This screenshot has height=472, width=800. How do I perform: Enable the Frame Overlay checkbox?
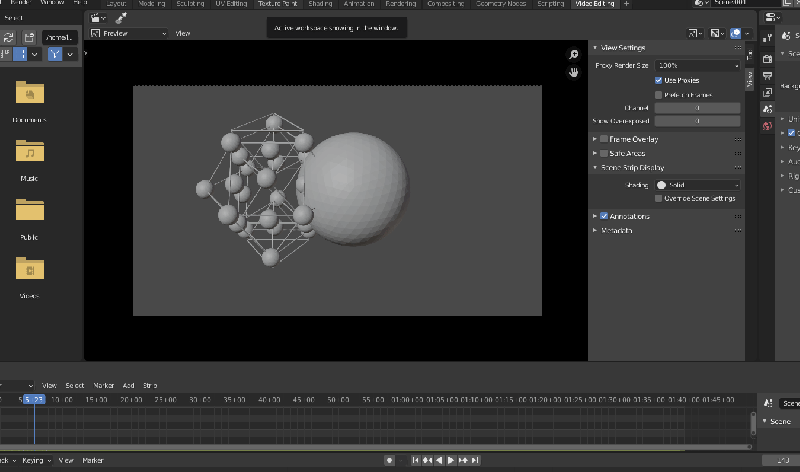(604, 139)
